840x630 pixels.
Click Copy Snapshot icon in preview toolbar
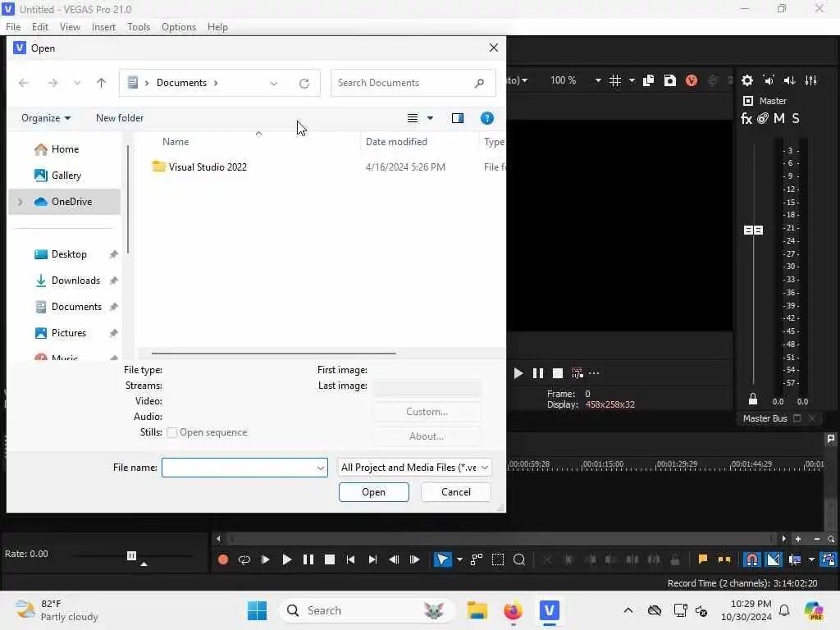point(648,80)
